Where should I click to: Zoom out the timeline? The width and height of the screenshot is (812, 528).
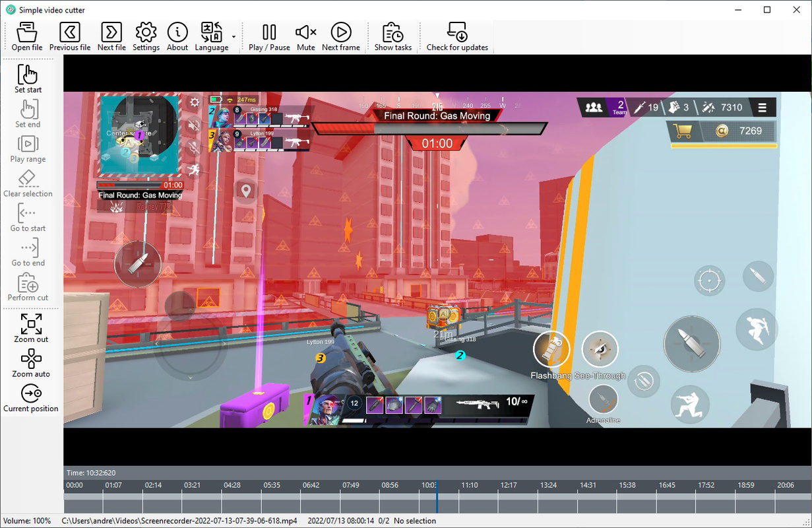31,328
